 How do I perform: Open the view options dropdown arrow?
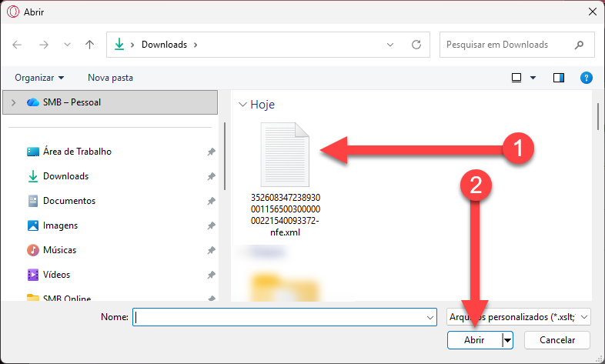533,78
